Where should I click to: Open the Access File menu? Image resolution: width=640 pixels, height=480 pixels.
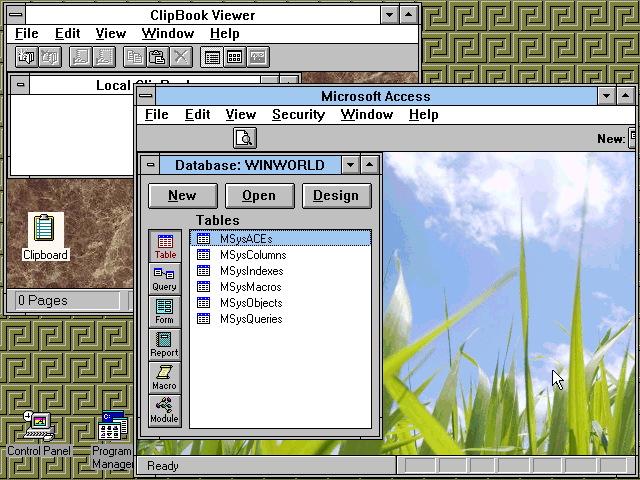pos(157,115)
